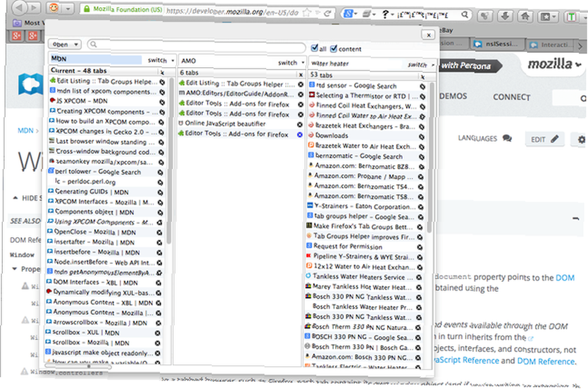Open the DEMOS navigation item
588x389 pixels.
point(453,97)
